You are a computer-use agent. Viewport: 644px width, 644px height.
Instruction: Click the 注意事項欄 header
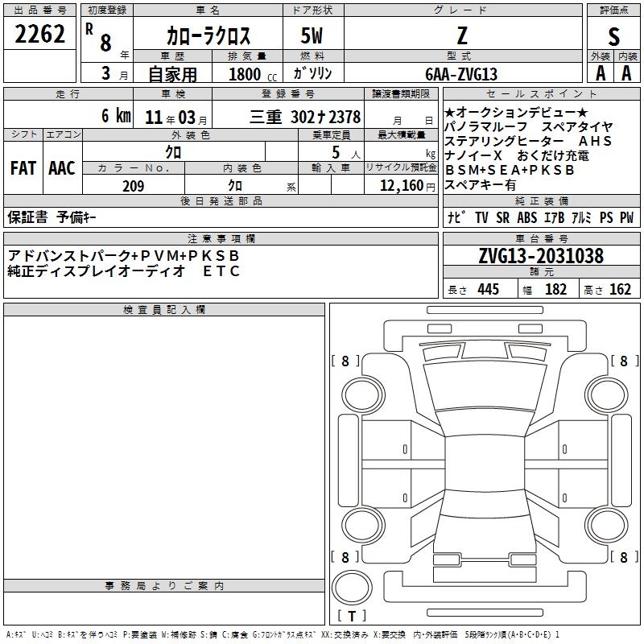[x=221, y=238]
